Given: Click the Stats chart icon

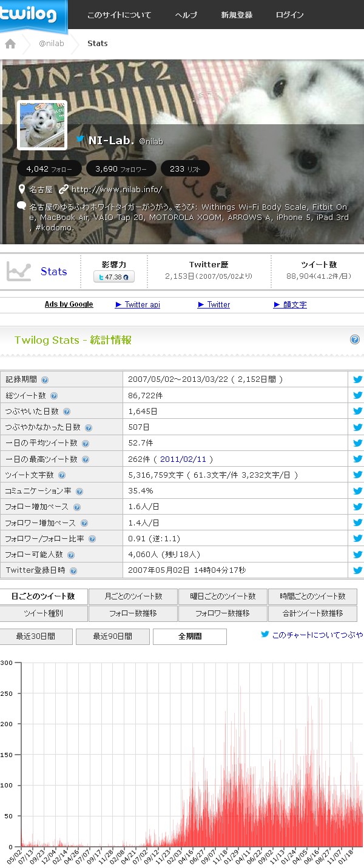Looking at the screenshot, I should [19, 272].
